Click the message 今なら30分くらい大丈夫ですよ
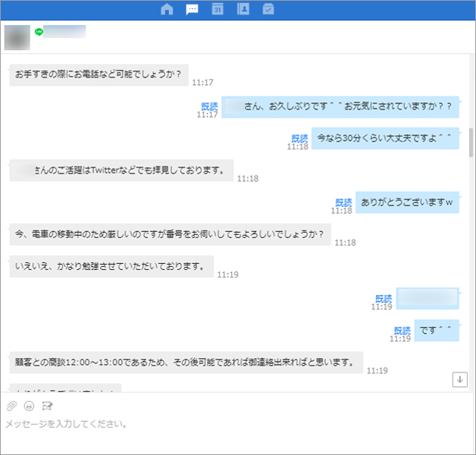This screenshot has height=455, width=476. [x=384, y=138]
